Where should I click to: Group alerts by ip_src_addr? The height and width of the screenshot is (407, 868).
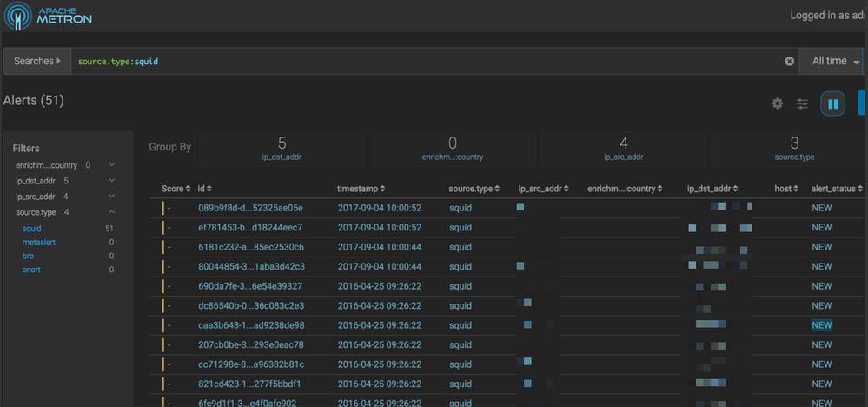(623, 149)
